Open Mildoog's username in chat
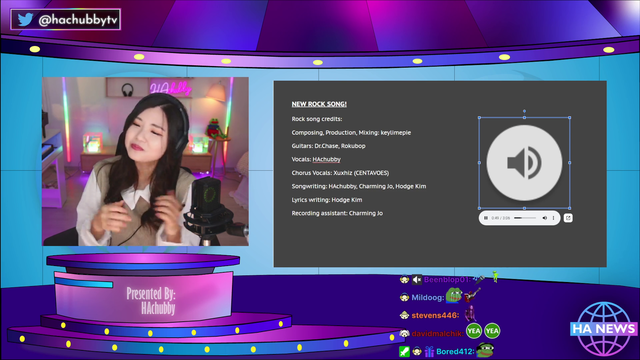640x360 pixels. click(427, 298)
